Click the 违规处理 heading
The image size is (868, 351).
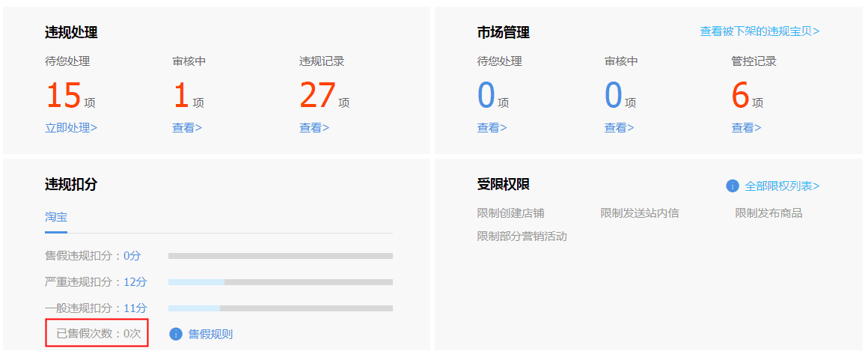[71, 33]
